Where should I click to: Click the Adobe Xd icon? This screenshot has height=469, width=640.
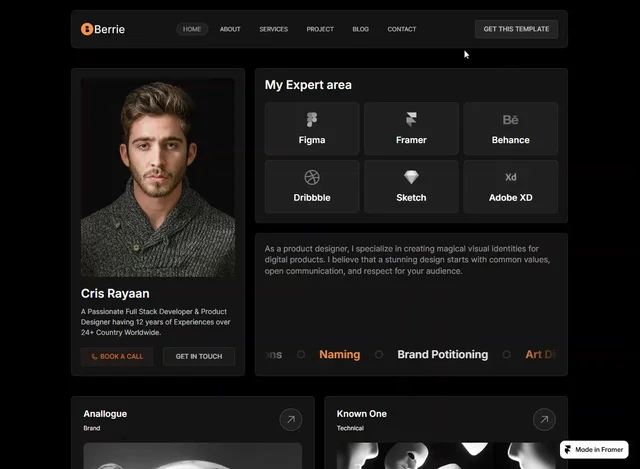(511, 177)
